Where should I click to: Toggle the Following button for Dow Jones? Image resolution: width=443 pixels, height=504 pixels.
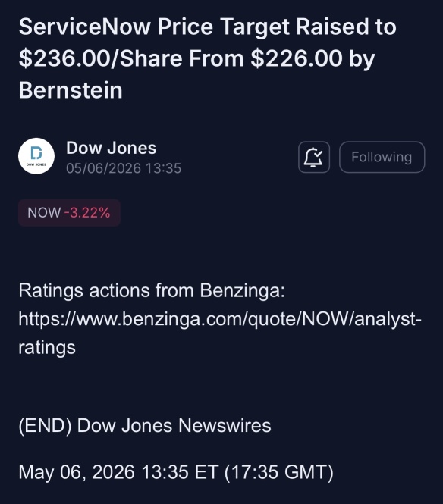[382, 157]
